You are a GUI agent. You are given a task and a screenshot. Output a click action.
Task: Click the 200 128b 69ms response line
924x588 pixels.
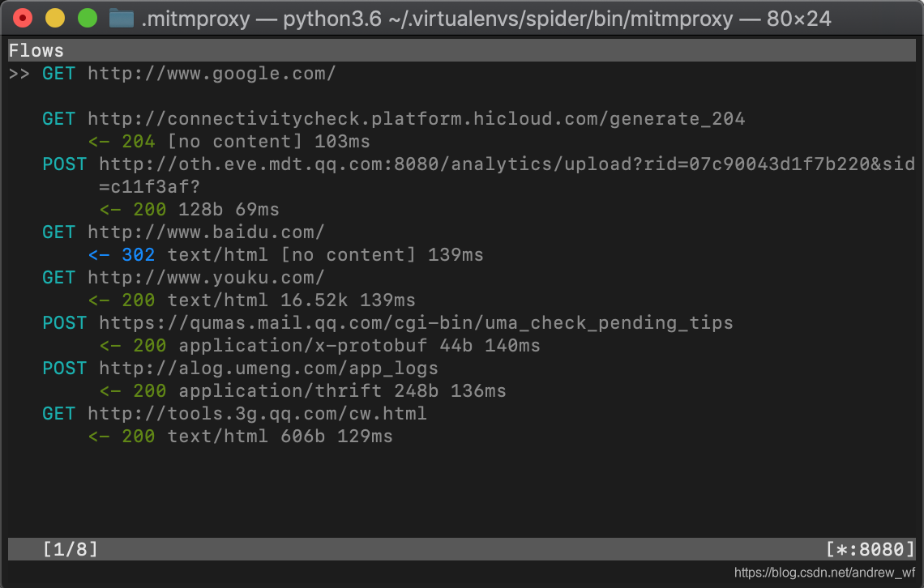[189, 210]
